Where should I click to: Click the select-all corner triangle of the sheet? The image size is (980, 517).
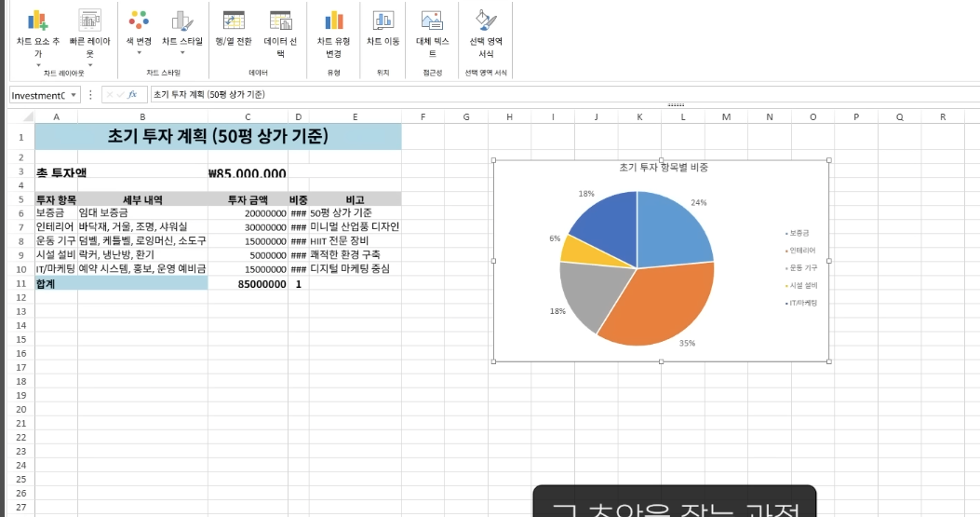click(28, 116)
